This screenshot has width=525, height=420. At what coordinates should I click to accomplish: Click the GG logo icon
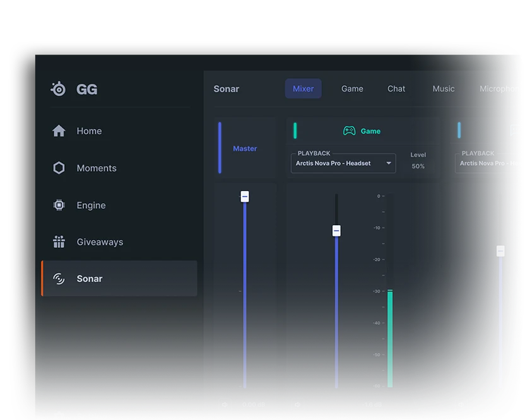[58, 89]
